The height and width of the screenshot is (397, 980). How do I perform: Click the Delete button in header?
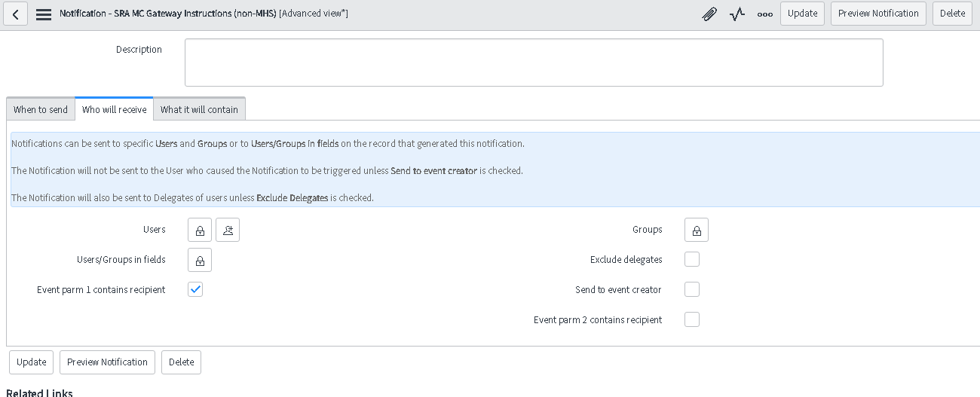(952, 14)
